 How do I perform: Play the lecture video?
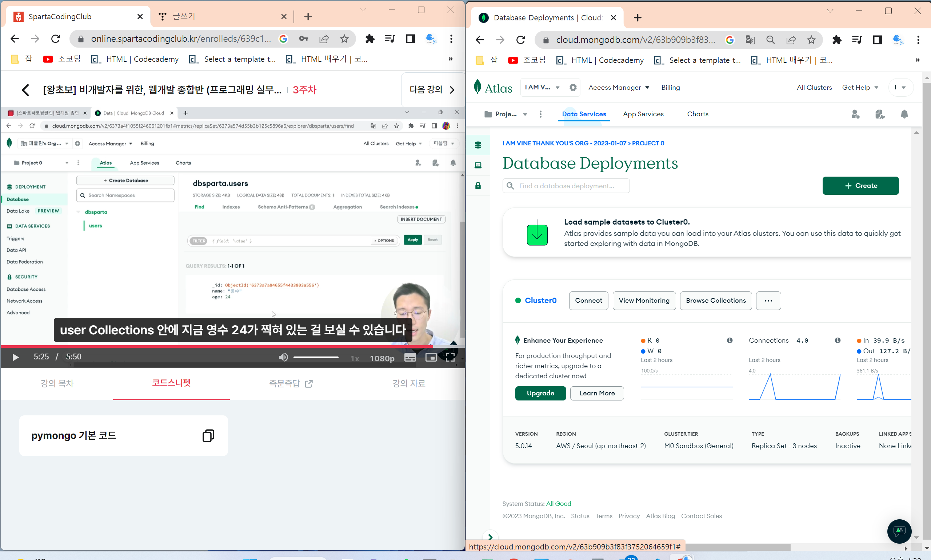(16, 357)
